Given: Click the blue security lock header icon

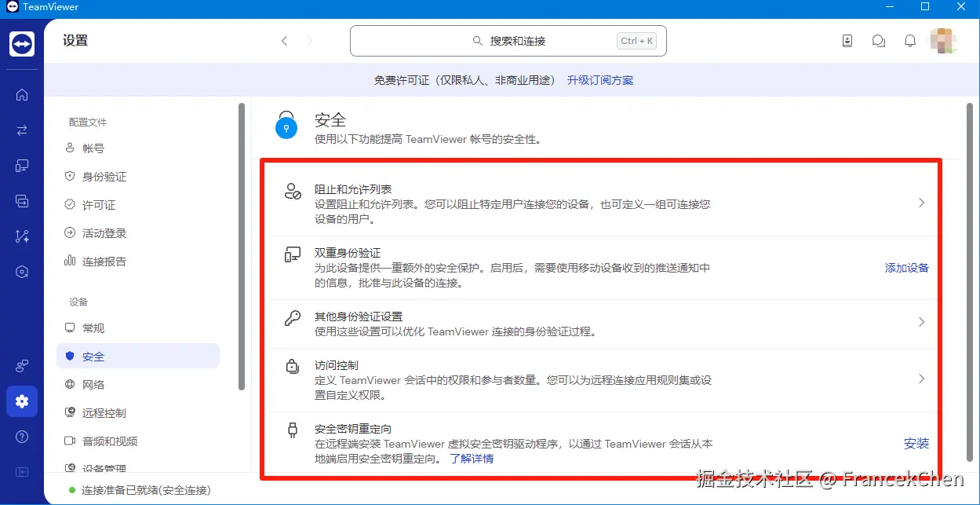Looking at the screenshot, I should point(286,124).
